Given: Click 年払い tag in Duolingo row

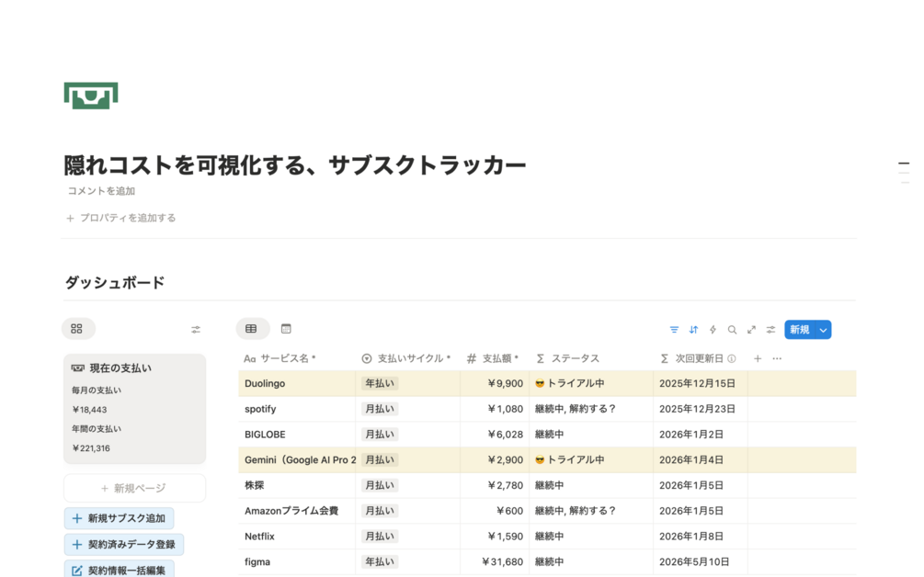Looking at the screenshot, I should [x=380, y=383].
